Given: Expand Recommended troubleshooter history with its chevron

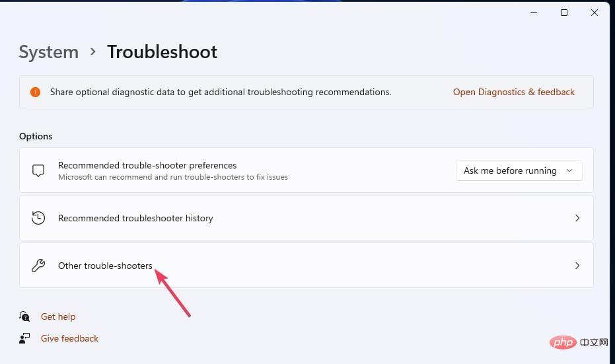Looking at the screenshot, I should (x=577, y=218).
